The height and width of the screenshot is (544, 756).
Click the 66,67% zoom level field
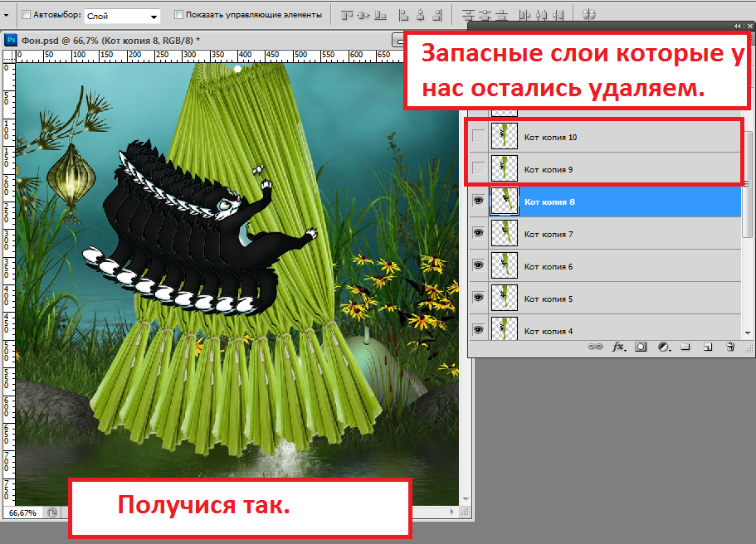coord(22,512)
